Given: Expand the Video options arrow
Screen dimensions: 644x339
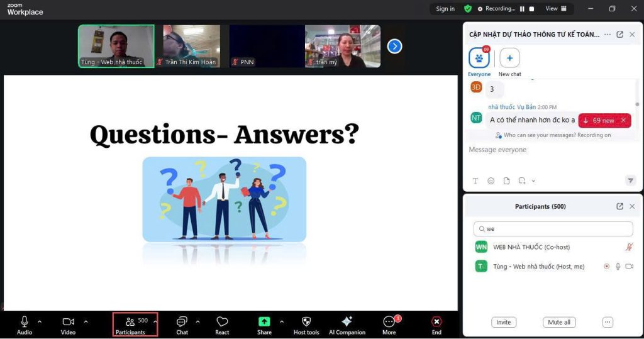Looking at the screenshot, I should pyautogui.click(x=86, y=321).
